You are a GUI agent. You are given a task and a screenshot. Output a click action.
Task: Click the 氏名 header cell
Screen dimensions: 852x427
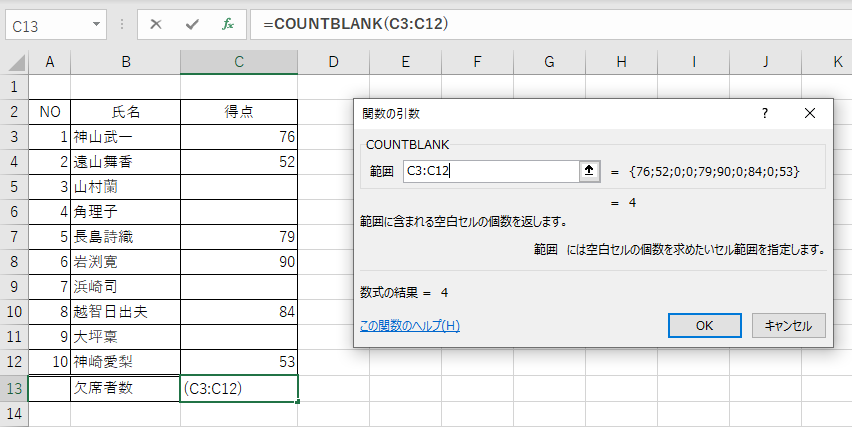tap(126, 112)
